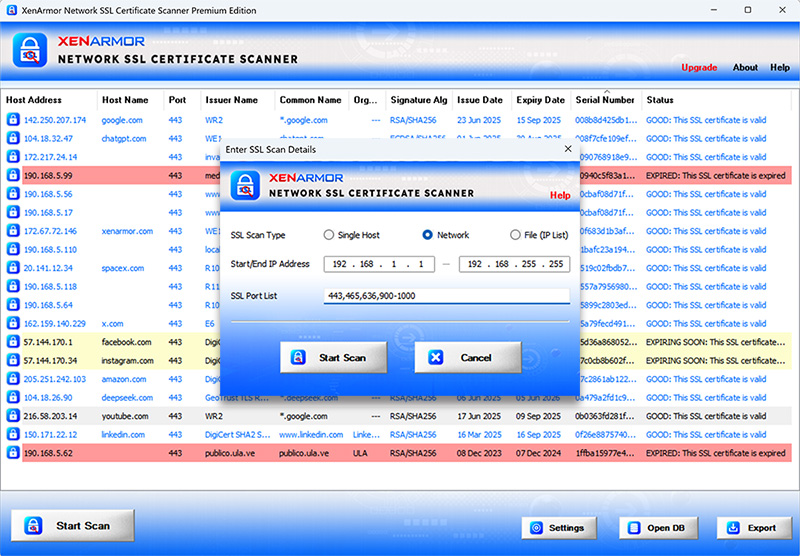Viewport: 800px width, 556px height.
Task: Click the lock icon beside 190.168.5.56
Action: (13, 194)
